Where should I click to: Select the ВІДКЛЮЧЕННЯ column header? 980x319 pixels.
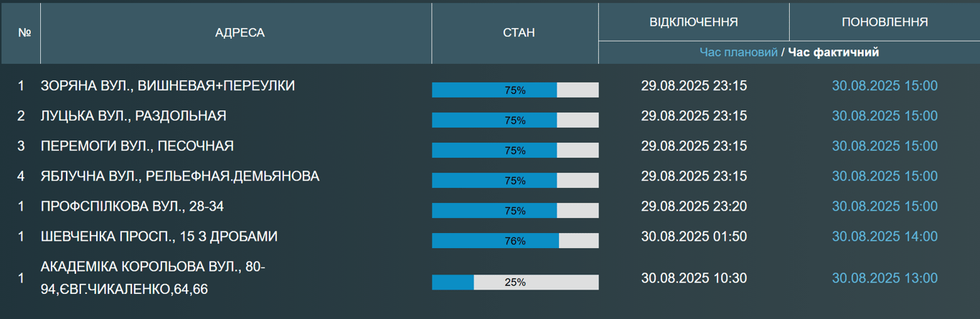(x=693, y=22)
